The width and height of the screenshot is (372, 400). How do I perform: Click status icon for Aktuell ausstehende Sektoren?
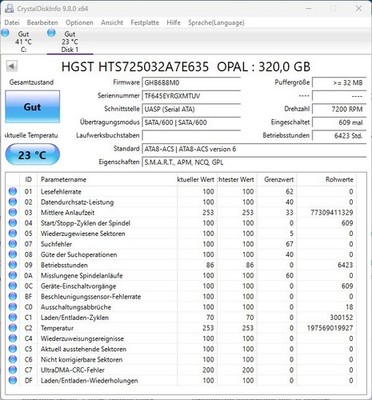point(13,349)
